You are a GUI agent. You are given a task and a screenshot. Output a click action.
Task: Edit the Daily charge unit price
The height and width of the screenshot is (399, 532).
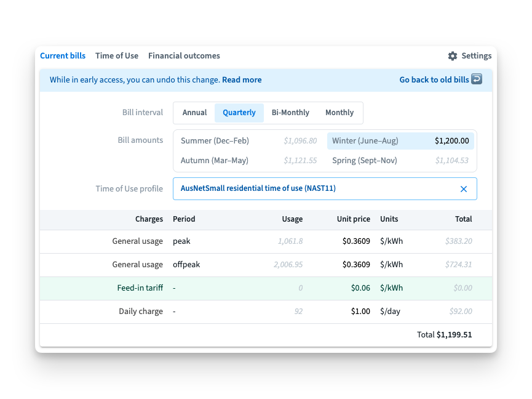click(360, 312)
